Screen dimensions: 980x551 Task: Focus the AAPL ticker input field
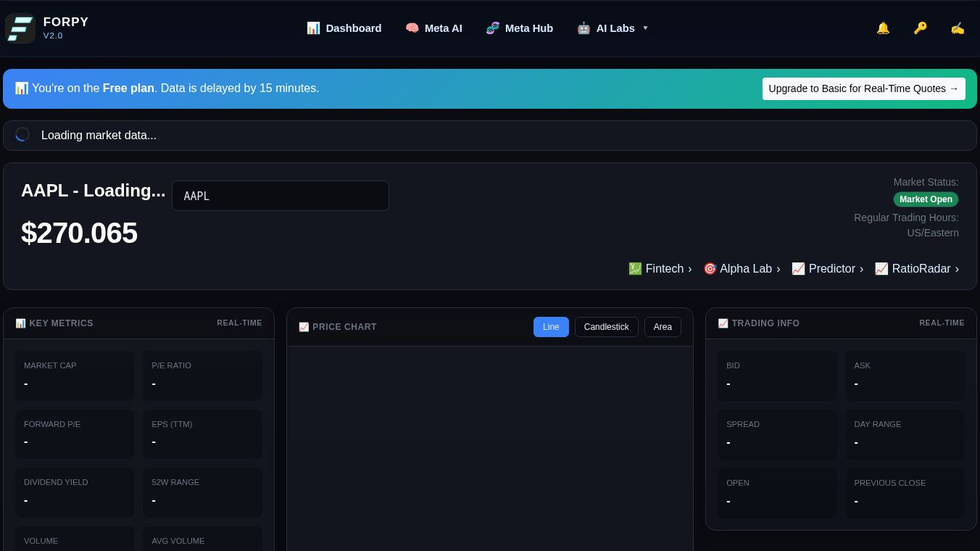(281, 196)
